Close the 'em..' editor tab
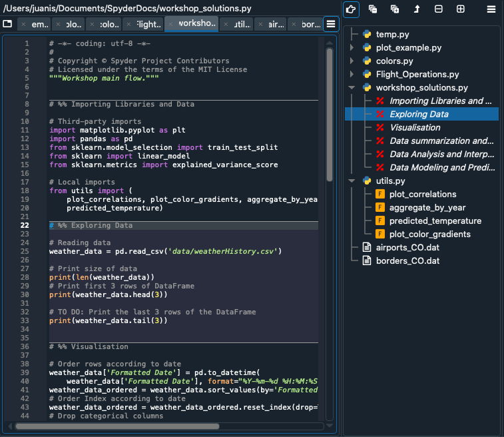The image size is (504, 437). tap(23, 25)
